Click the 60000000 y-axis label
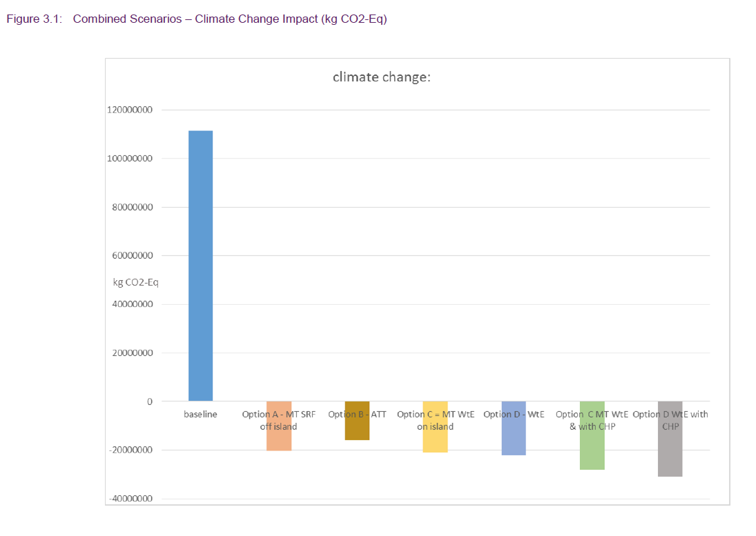Viewport: 756px width, 536px height. pyautogui.click(x=131, y=255)
